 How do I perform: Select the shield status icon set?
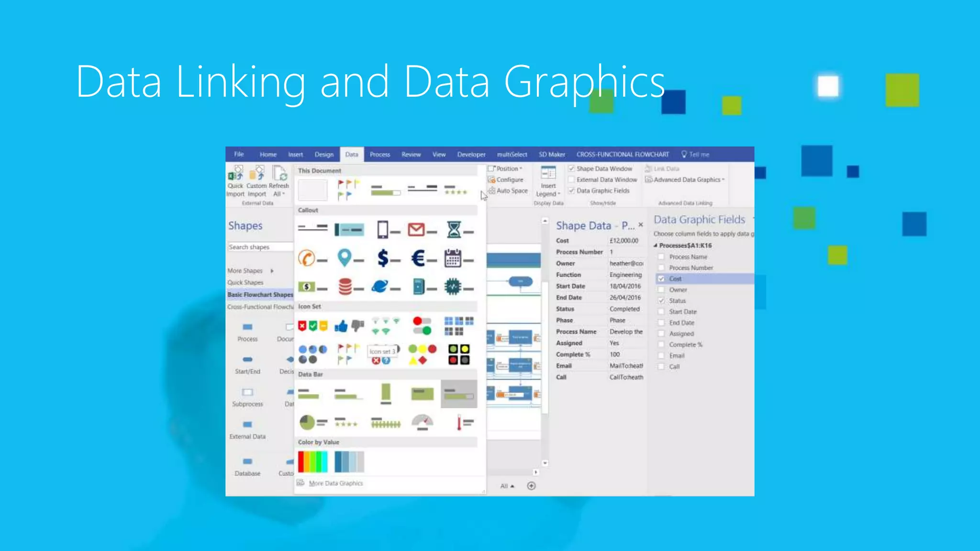[312, 326]
